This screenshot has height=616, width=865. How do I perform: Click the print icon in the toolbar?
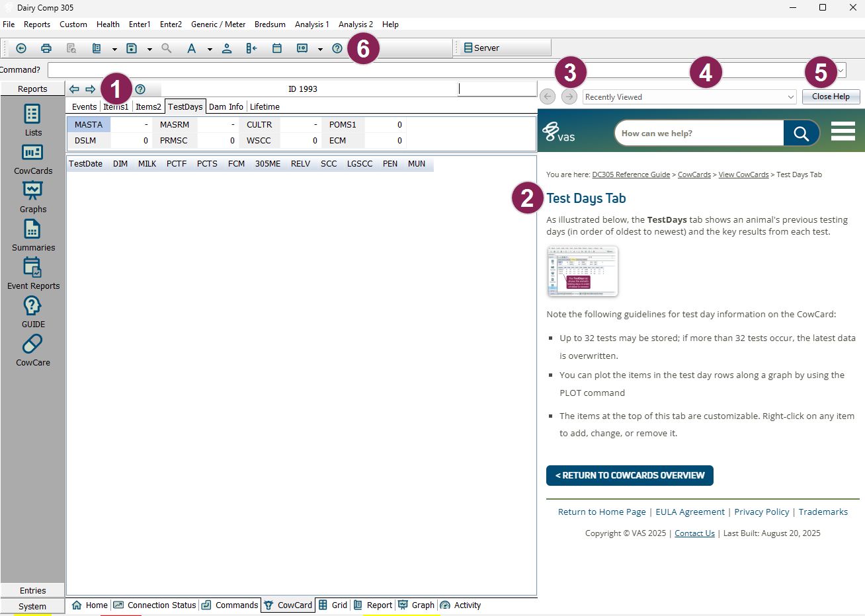[46, 48]
